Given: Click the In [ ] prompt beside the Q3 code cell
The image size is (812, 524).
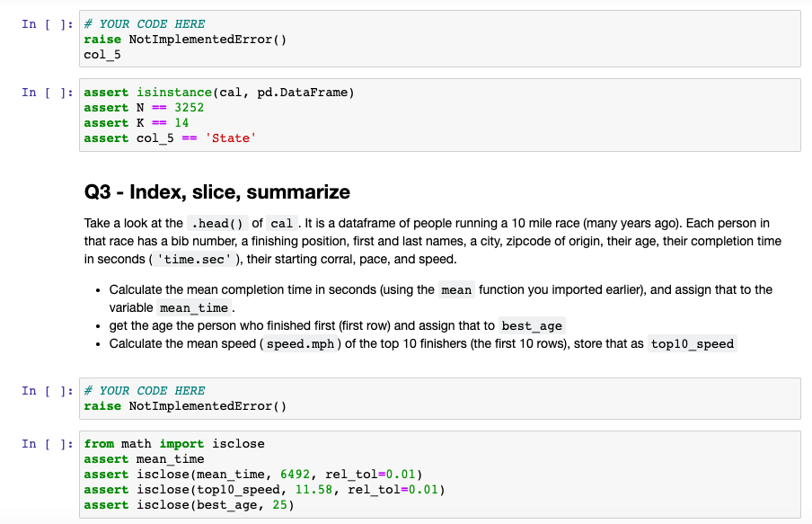Looking at the screenshot, I should click(x=47, y=391).
